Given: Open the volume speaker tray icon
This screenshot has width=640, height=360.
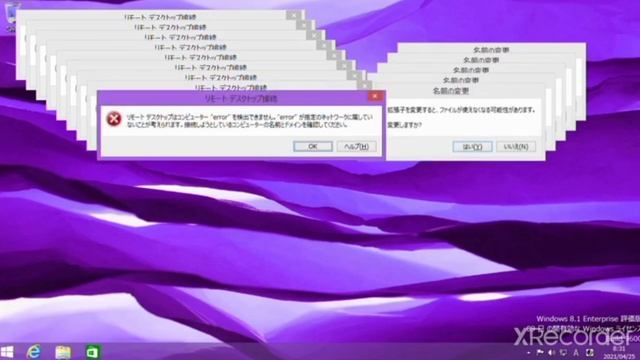Looking at the screenshot, I should (x=551, y=352).
